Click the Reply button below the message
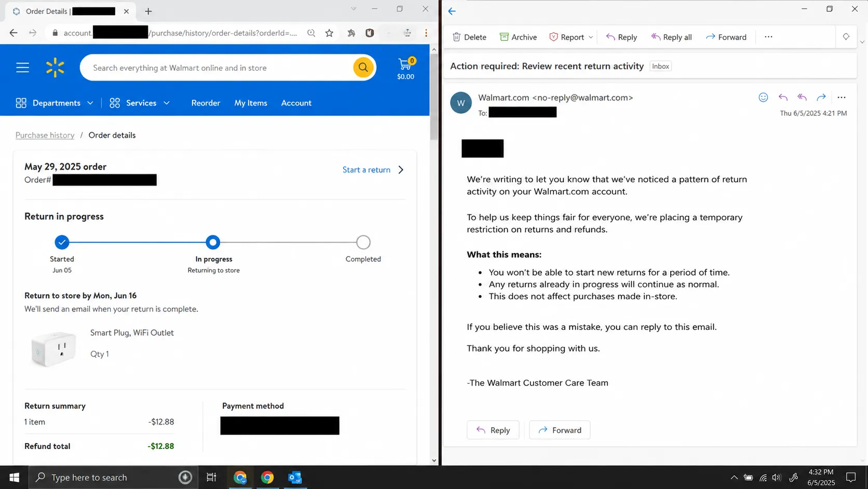Viewport: 868px width, 489px height. click(x=493, y=430)
